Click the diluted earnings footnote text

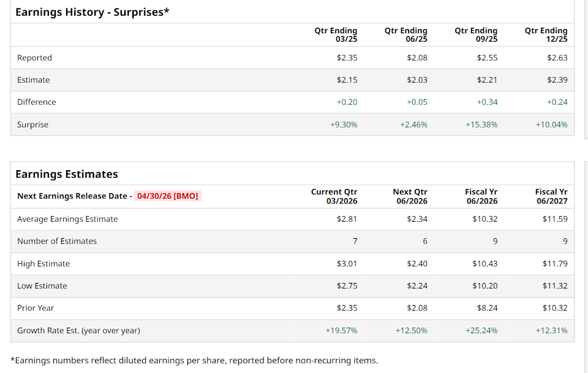pos(194,360)
